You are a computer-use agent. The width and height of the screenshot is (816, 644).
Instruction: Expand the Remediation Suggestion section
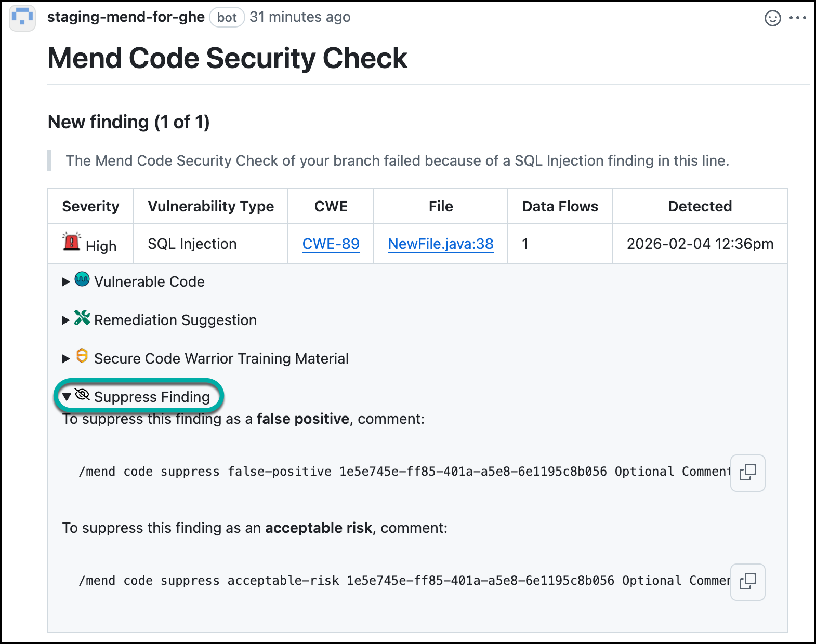[x=160, y=320]
